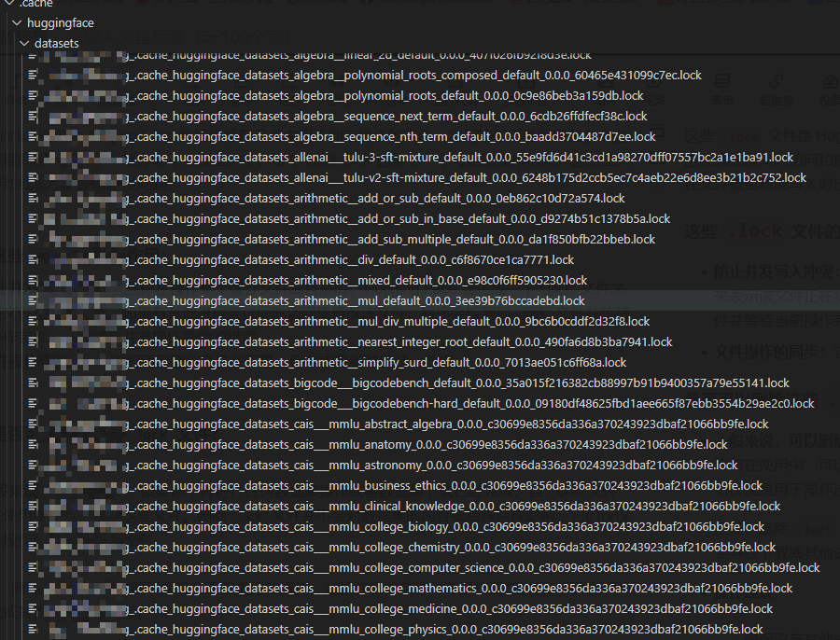Click the file icon beside mmlu_college_physics lock file
The height and width of the screenshot is (640, 840).
click(32, 629)
